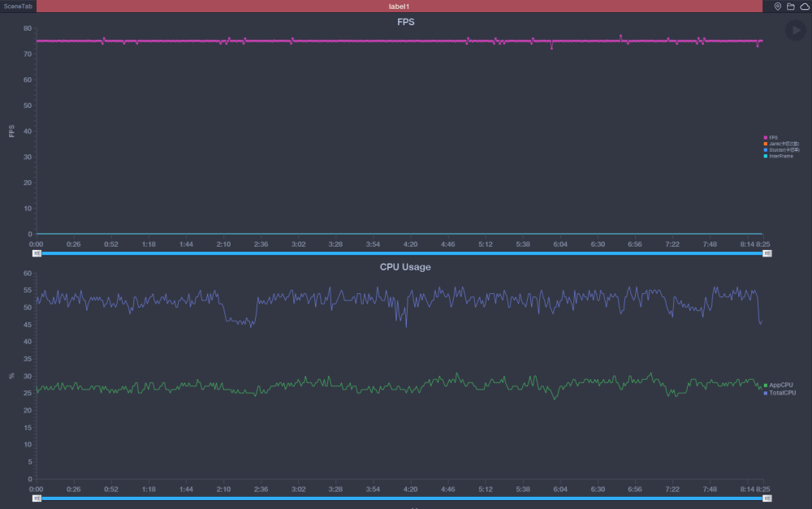Image resolution: width=812 pixels, height=509 pixels.
Task: Click the location pin icon in top bar
Action: pos(777,6)
